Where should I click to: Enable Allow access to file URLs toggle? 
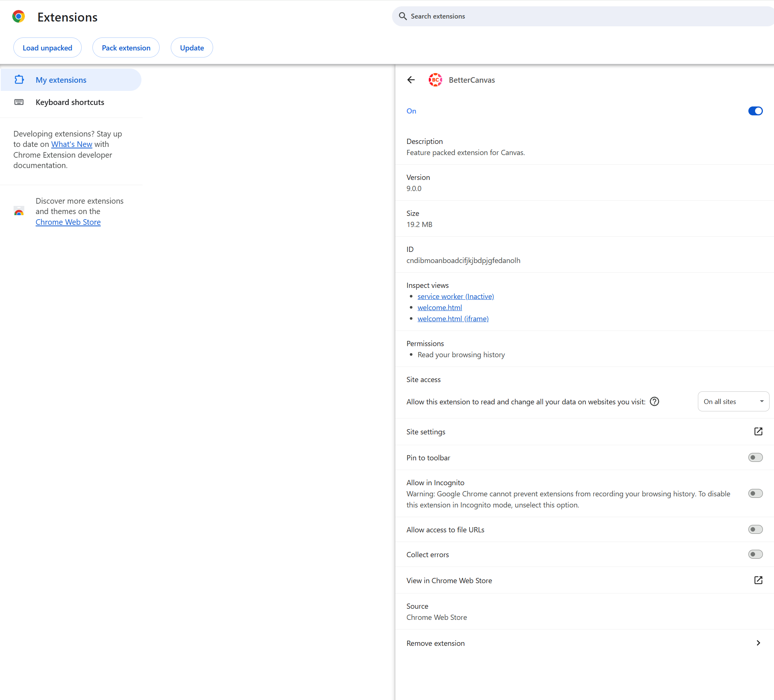pos(755,530)
